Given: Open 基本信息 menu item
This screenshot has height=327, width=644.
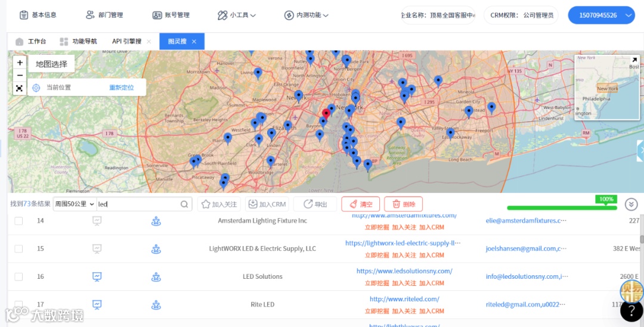Looking at the screenshot, I should pos(38,15).
